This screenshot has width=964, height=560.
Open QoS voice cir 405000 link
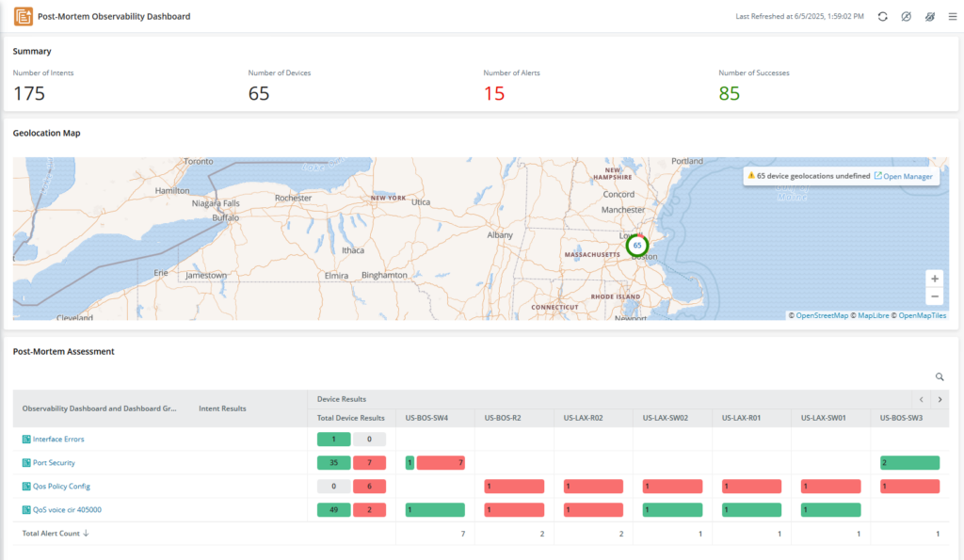[x=67, y=510]
